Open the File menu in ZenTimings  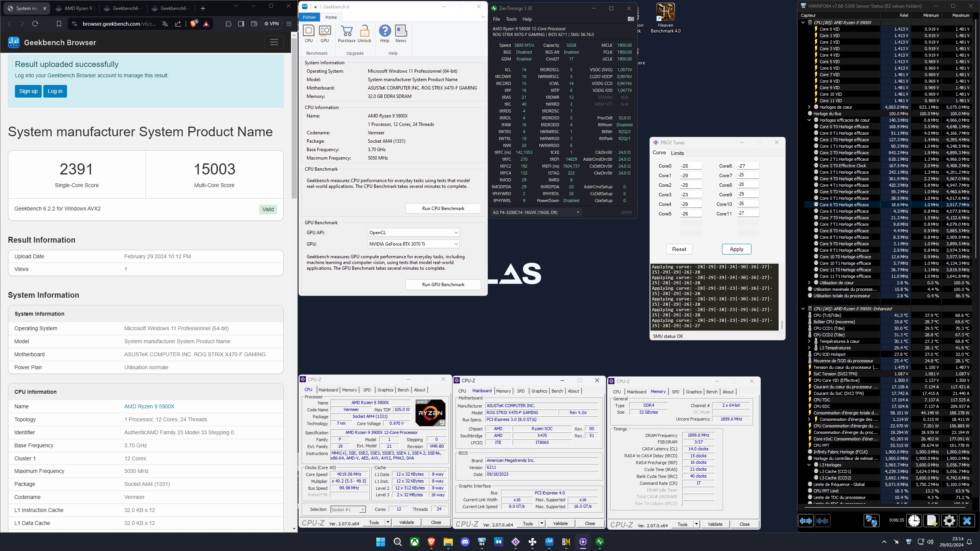pos(497,19)
